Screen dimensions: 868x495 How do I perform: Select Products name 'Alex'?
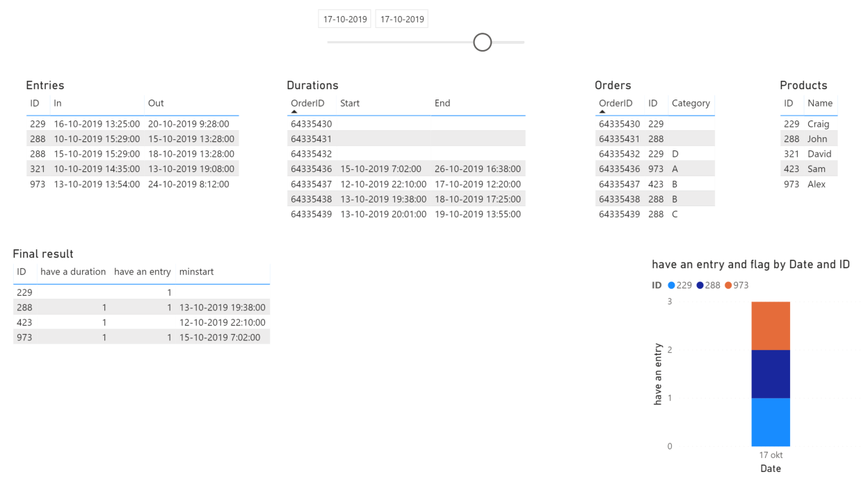(x=817, y=184)
